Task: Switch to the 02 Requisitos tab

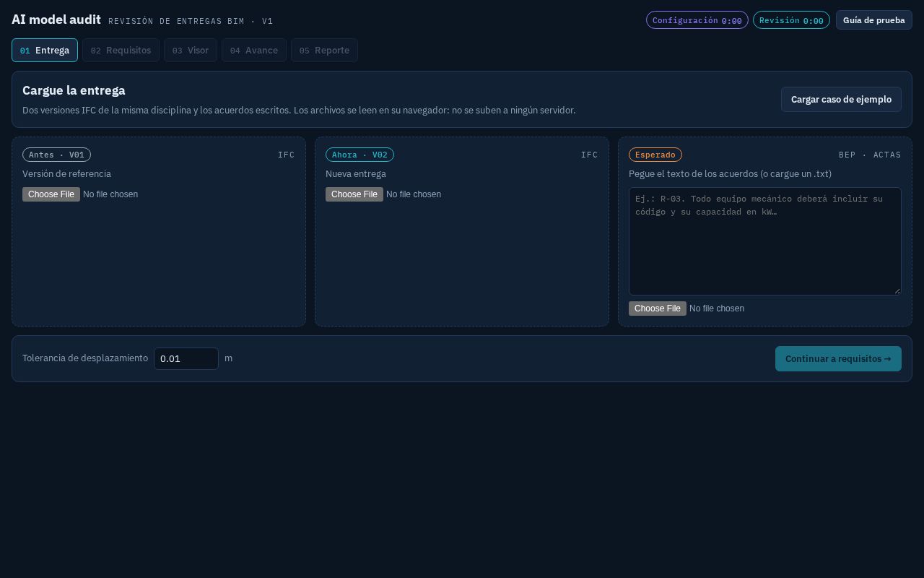Action: (x=121, y=51)
